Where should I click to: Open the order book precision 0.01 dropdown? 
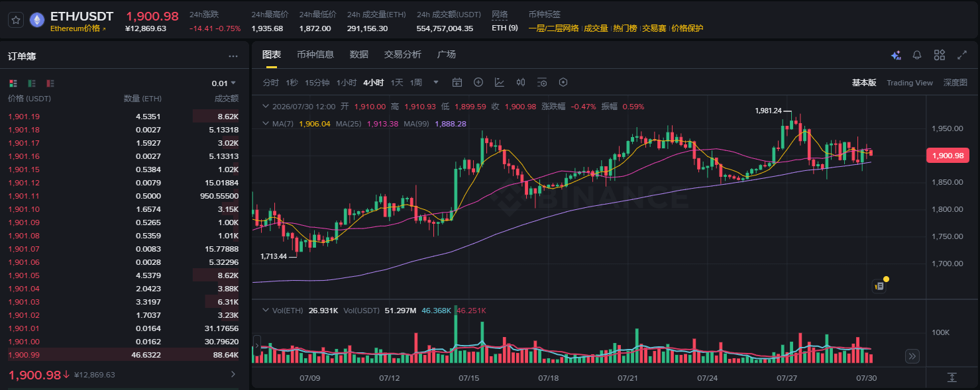[x=224, y=83]
